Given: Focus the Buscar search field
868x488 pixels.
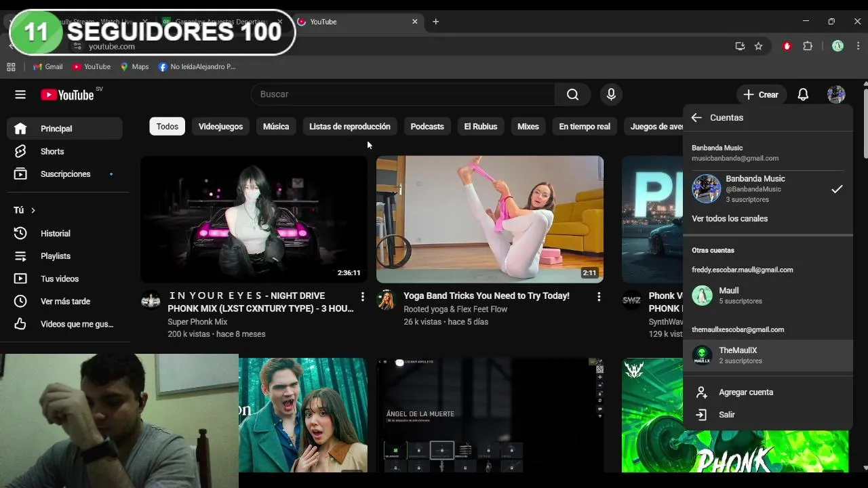Looking at the screenshot, I should tap(403, 95).
